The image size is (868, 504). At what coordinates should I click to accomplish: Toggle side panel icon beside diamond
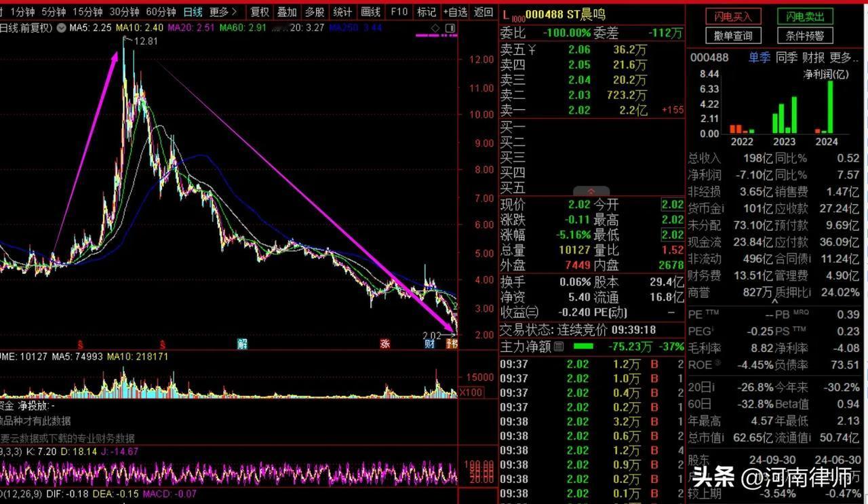[x=450, y=28]
